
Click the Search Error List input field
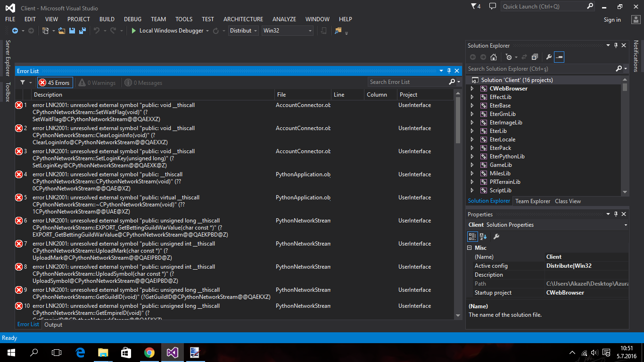408,82
